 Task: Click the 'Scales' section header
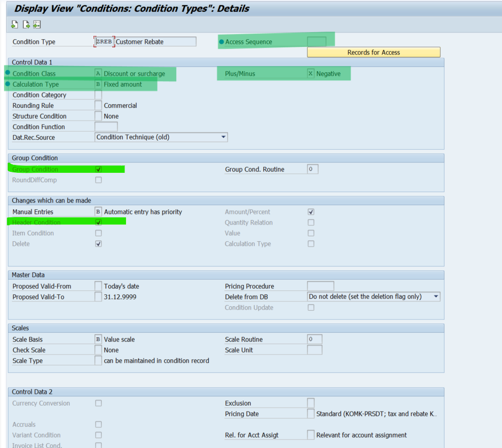[20, 328]
